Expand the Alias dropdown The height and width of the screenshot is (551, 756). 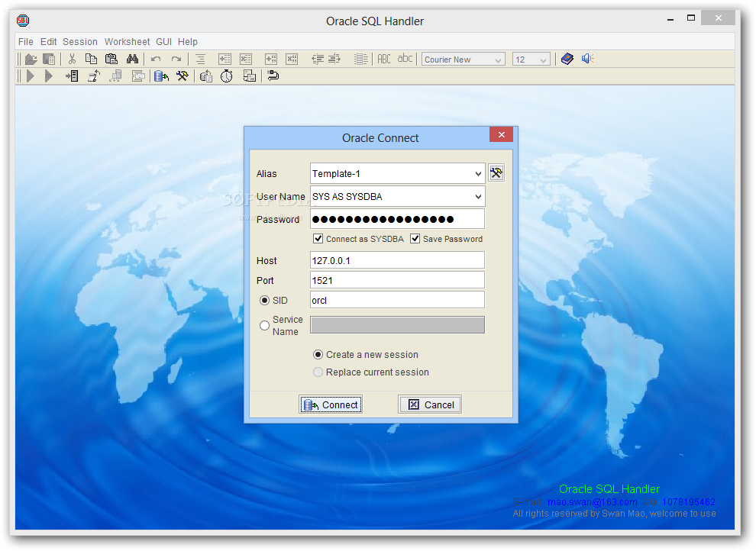[478, 174]
